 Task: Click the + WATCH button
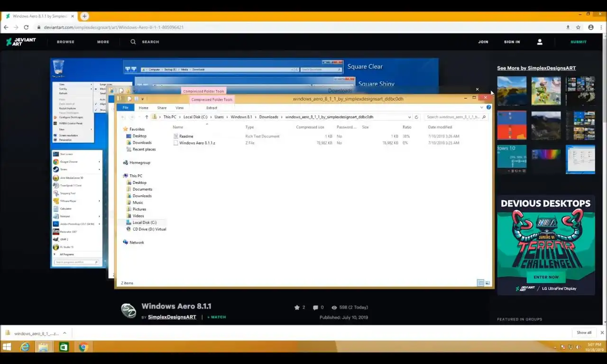click(x=217, y=317)
